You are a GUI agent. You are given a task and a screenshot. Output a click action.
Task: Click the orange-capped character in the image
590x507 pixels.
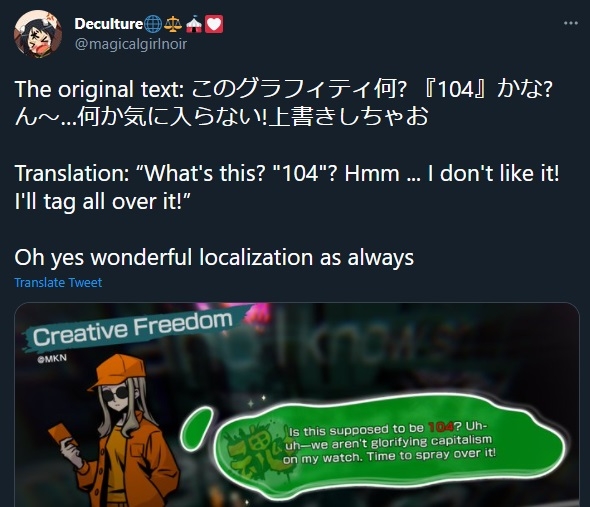coord(117,431)
